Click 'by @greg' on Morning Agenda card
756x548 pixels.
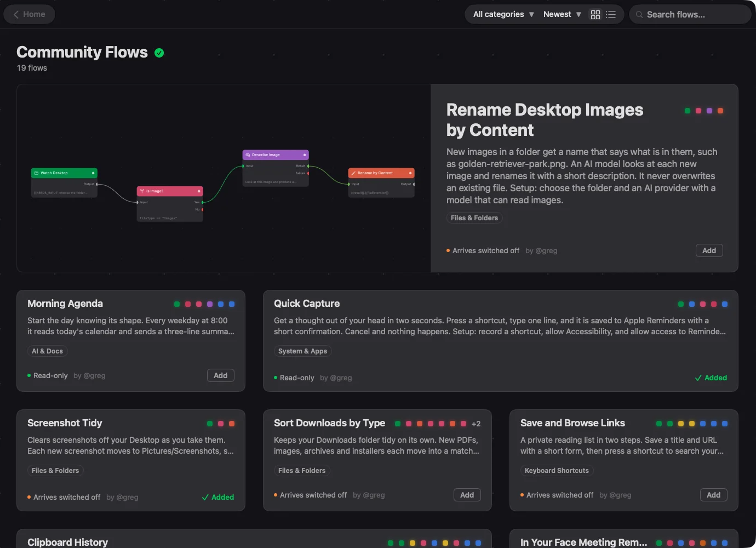pyautogui.click(x=89, y=375)
